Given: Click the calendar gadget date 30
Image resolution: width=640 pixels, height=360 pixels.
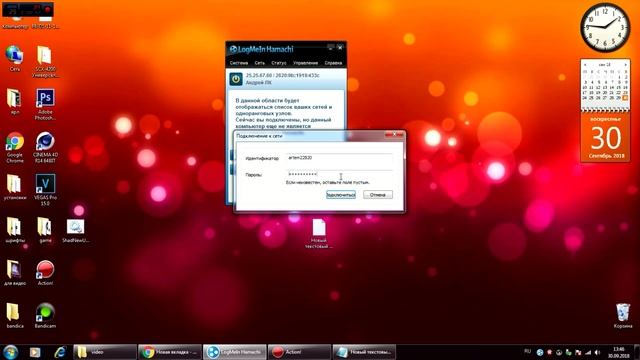Looking at the screenshot, I should coord(606,138).
